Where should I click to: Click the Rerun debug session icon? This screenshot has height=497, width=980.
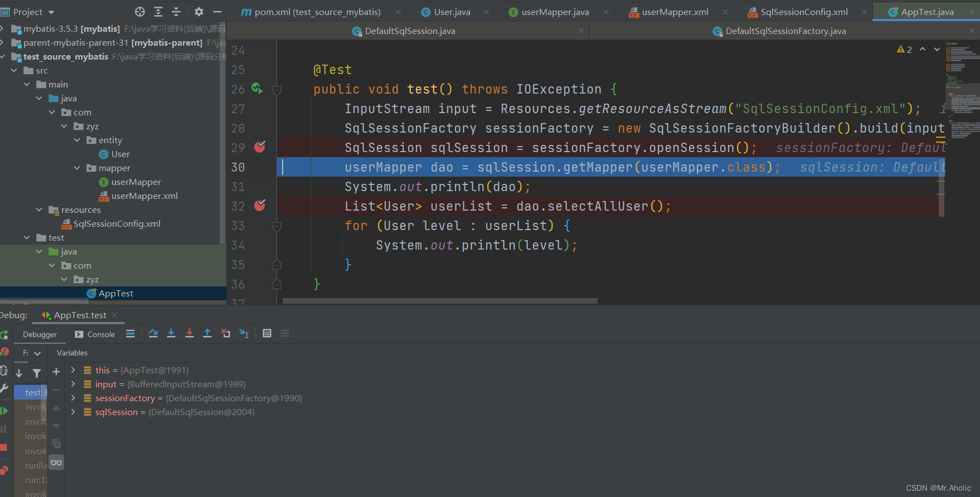click(4, 334)
